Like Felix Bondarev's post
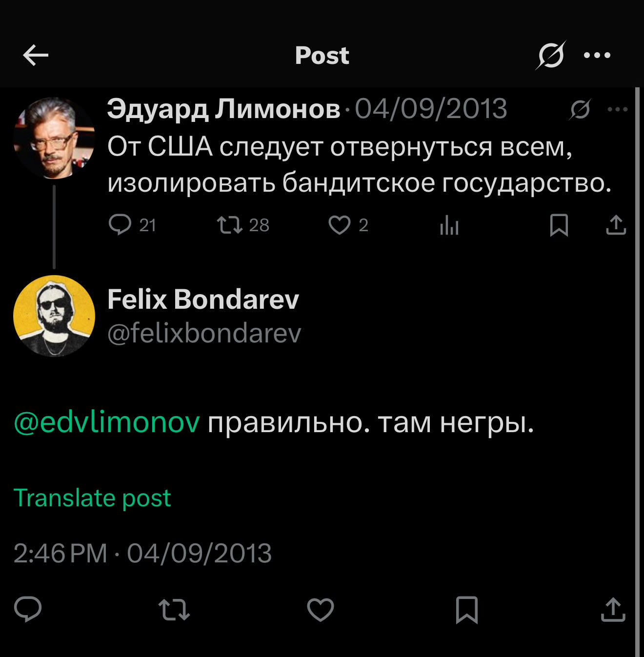 pyautogui.click(x=320, y=610)
